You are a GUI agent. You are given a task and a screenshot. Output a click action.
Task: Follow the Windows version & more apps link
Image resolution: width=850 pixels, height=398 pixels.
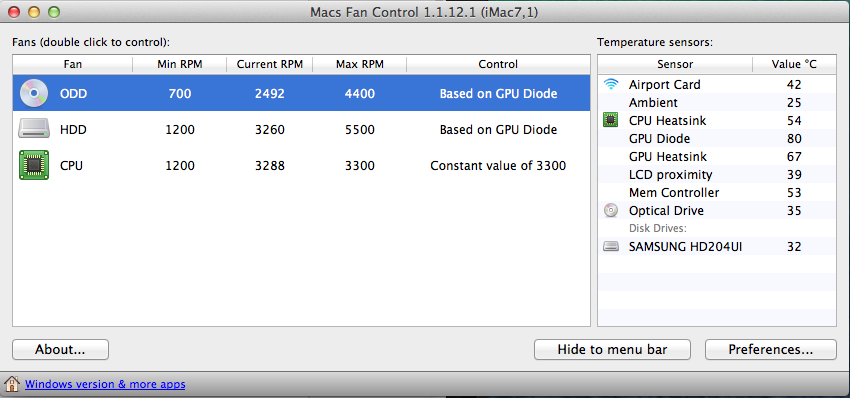105,384
